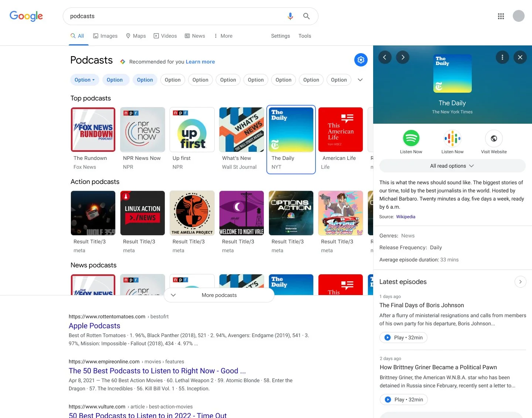532x418 pixels.
Task: Click the Learn more link
Action: pyautogui.click(x=200, y=62)
